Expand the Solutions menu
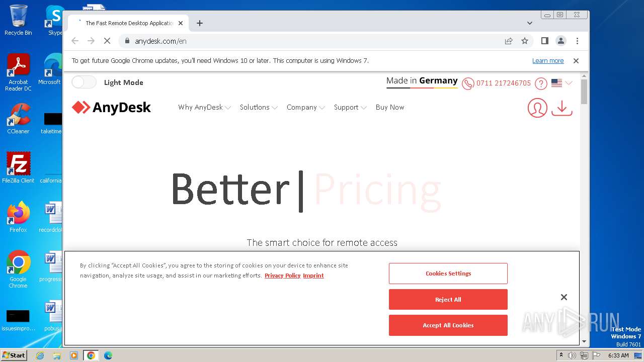This screenshot has width=644, height=362. point(259,107)
